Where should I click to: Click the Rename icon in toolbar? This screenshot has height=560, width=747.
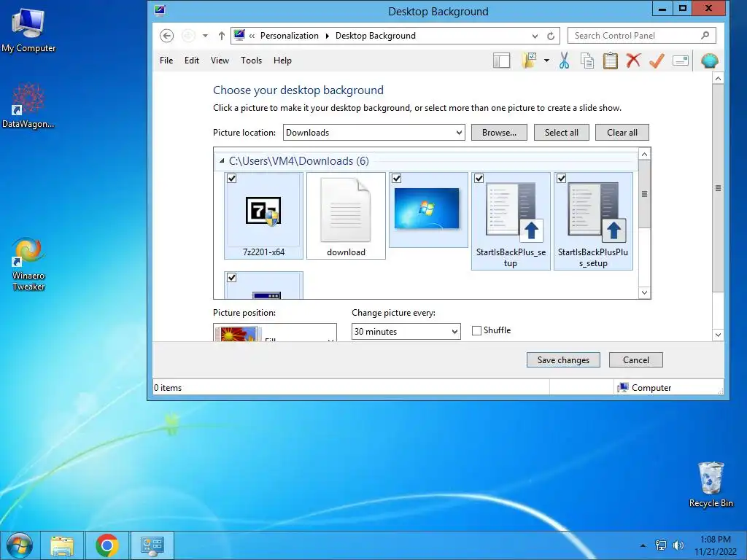point(681,61)
